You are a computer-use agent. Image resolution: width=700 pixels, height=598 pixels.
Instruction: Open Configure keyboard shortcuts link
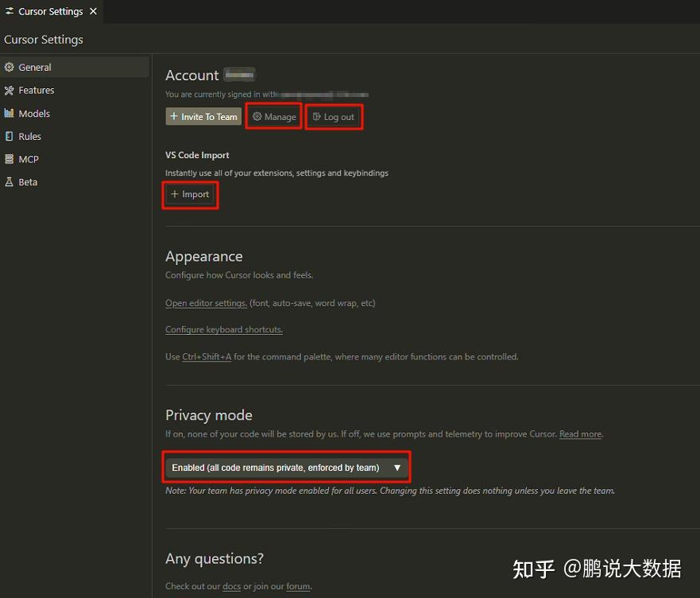[223, 329]
